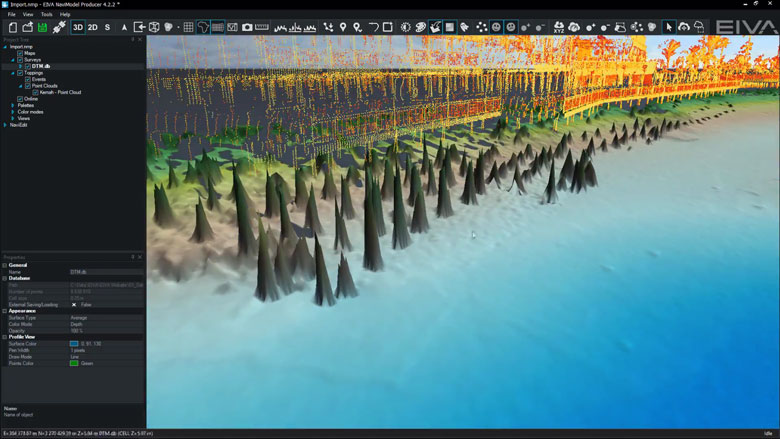This screenshot has height=439, width=780.
Task: Click the 3D box view icon
Action: pos(155,27)
